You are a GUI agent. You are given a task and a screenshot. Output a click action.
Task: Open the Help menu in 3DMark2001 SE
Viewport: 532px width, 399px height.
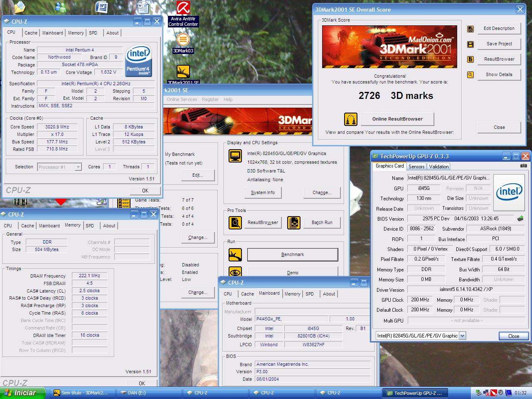(228, 99)
